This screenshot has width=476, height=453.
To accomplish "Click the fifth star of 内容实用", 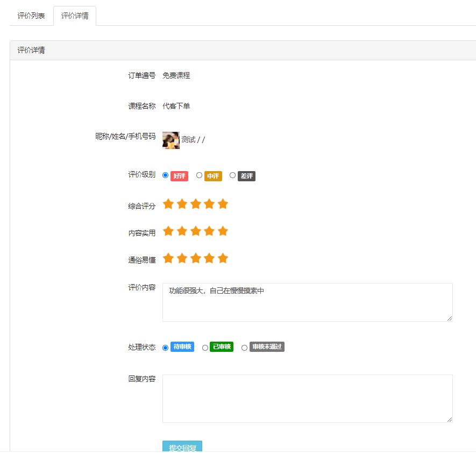I will pos(223,231).
